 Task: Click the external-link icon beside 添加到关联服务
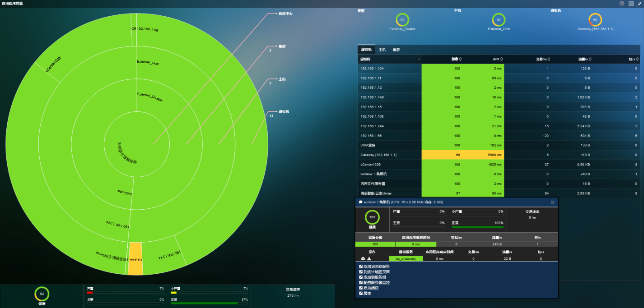[x=360, y=267]
